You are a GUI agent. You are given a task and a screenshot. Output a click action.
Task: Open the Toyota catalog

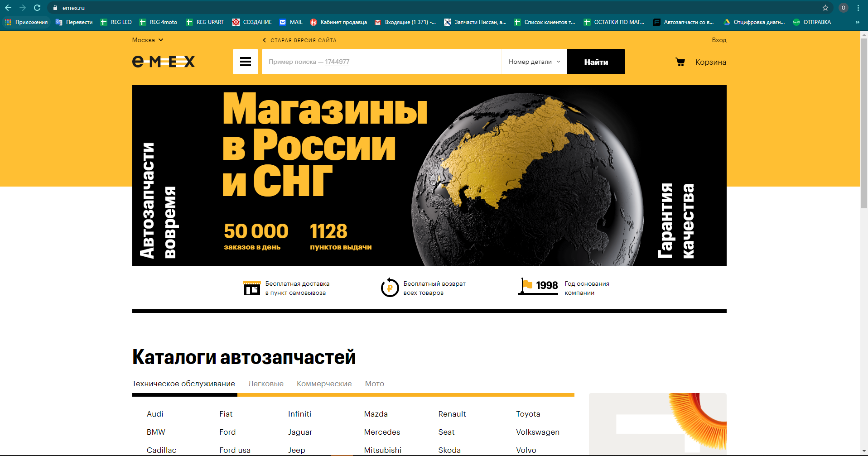point(528,414)
